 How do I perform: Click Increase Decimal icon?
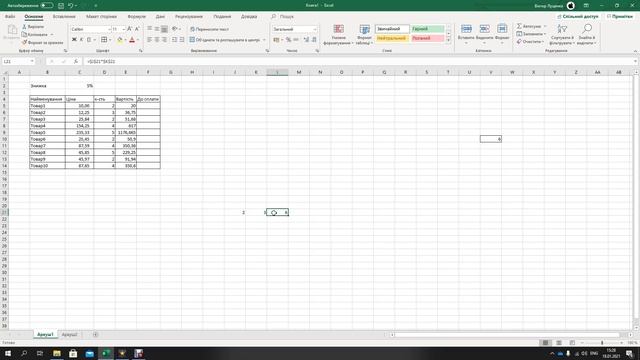click(306, 40)
